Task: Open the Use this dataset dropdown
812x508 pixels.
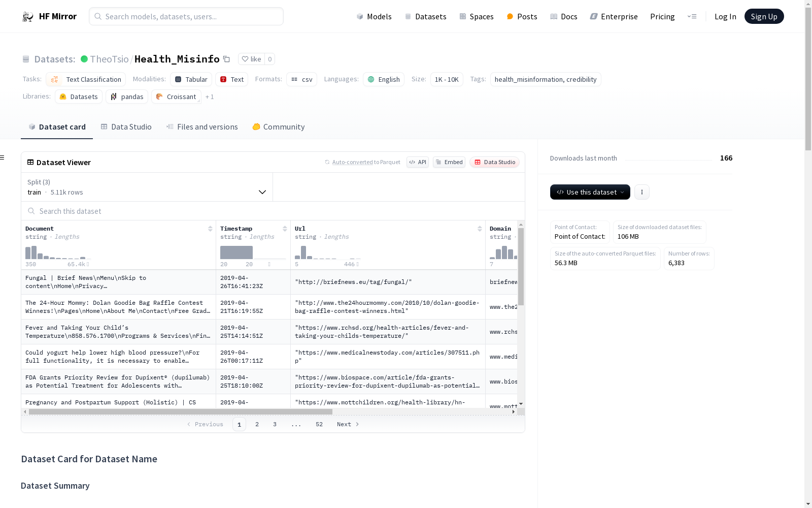Action: [590, 192]
